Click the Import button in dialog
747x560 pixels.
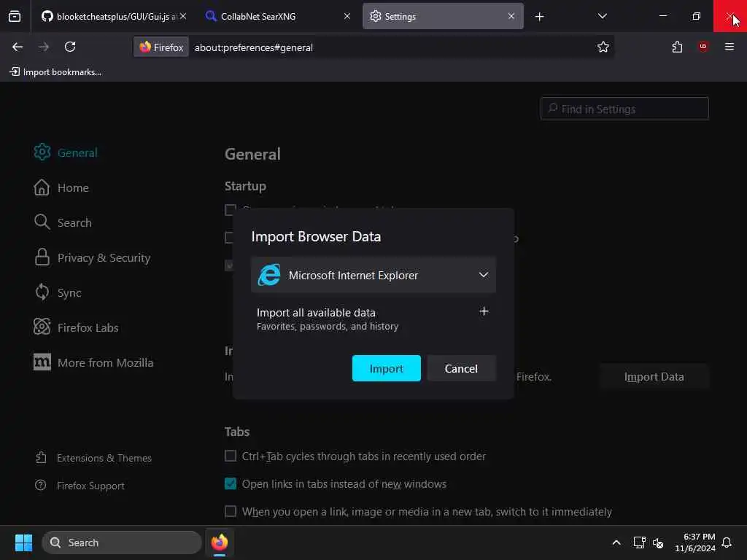click(x=387, y=368)
